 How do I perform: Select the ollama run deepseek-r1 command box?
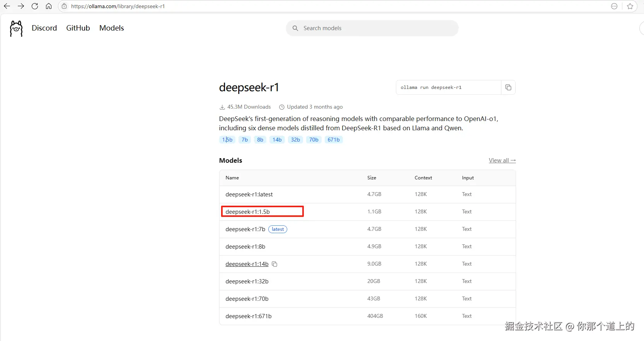tap(448, 87)
